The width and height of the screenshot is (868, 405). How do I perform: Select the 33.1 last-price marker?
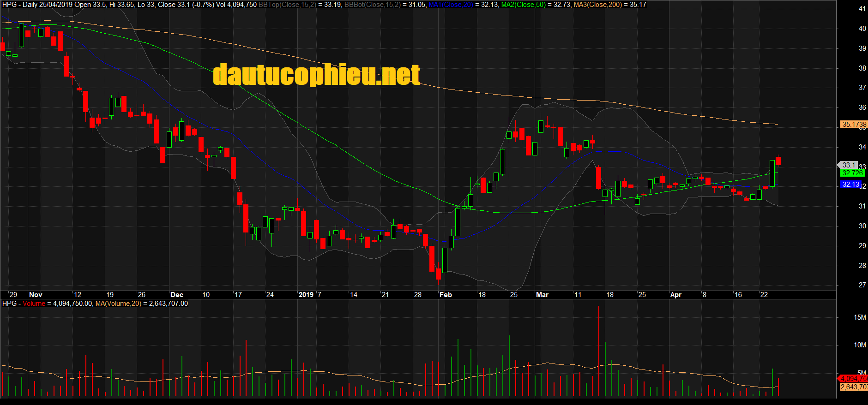pyautogui.click(x=849, y=165)
